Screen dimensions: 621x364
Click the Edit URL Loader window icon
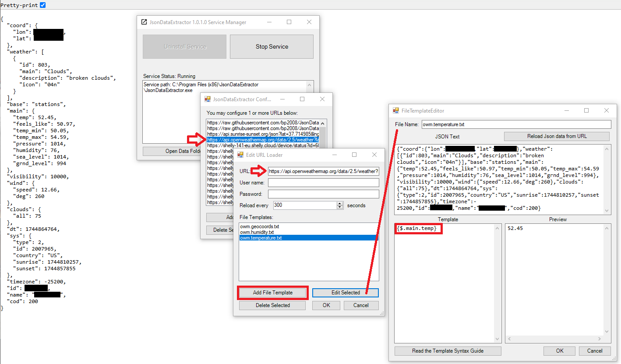click(240, 155)
